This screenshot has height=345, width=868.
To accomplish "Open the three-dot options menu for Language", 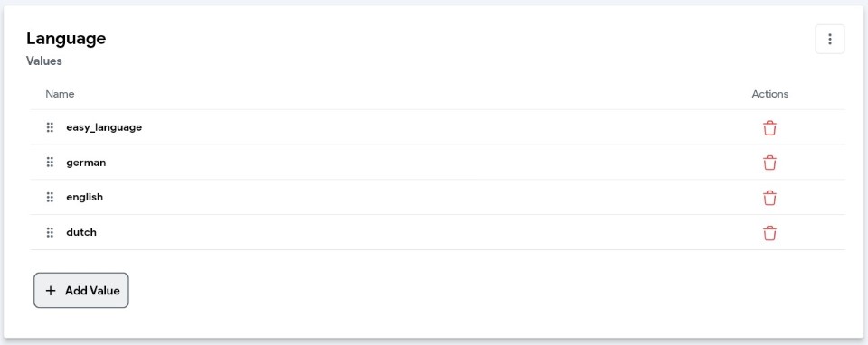I will point(830,39).
